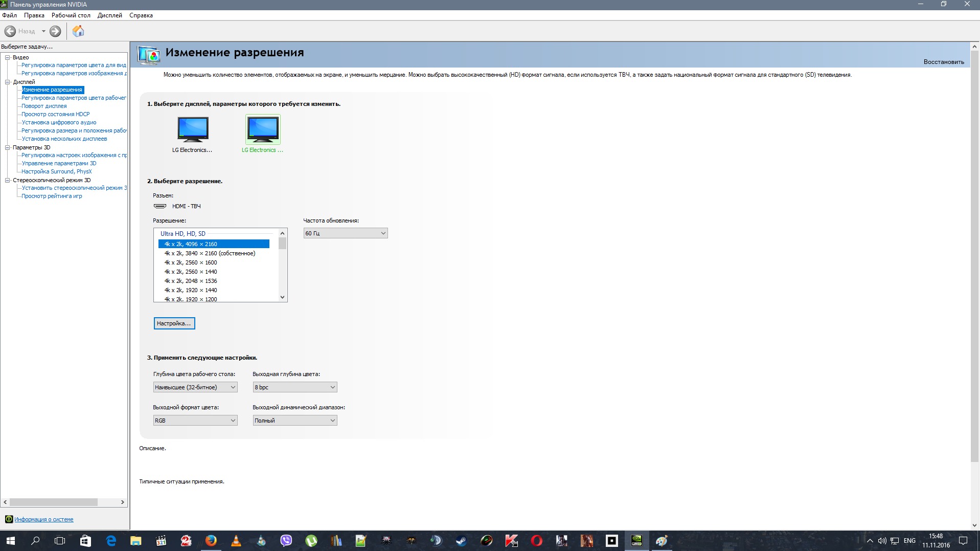
Task: Open File Explorer from the taskbar
Action: coord(135,541)
